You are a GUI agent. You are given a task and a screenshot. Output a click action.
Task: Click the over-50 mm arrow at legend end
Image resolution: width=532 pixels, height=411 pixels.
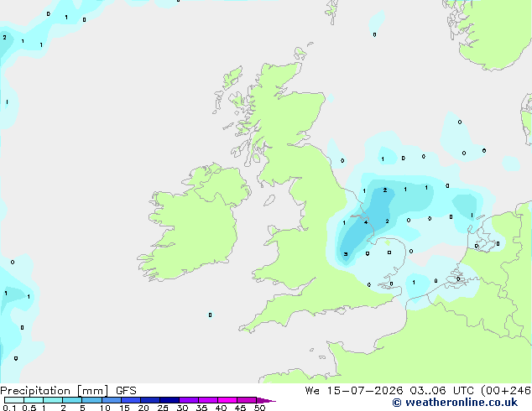(266, 400)
